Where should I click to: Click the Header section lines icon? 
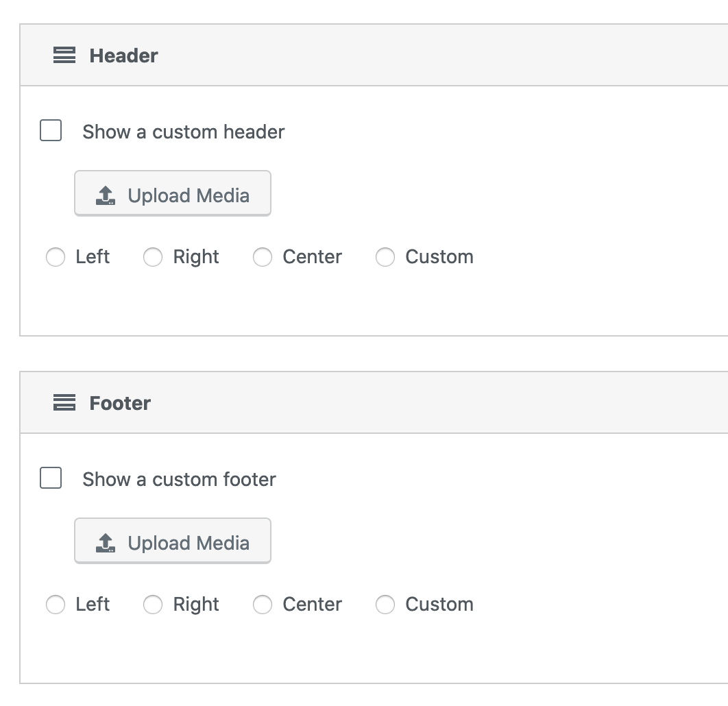[64, 56]
